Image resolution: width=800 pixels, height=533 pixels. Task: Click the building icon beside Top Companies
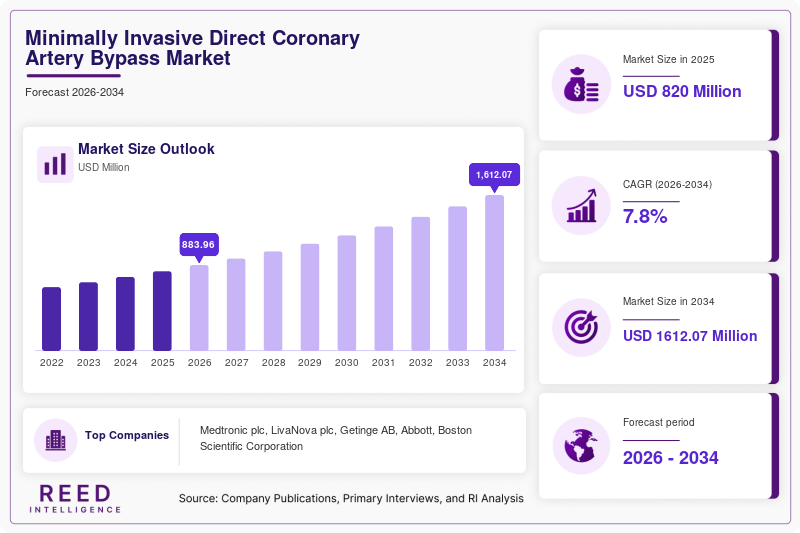[x=56, y=440]
